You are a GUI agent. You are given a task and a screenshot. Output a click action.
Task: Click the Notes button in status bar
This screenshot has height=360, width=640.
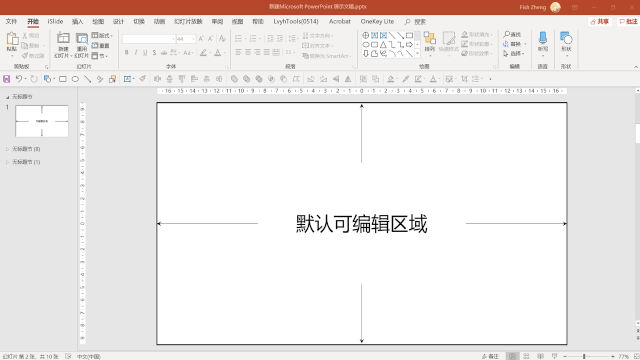point(490,356)
